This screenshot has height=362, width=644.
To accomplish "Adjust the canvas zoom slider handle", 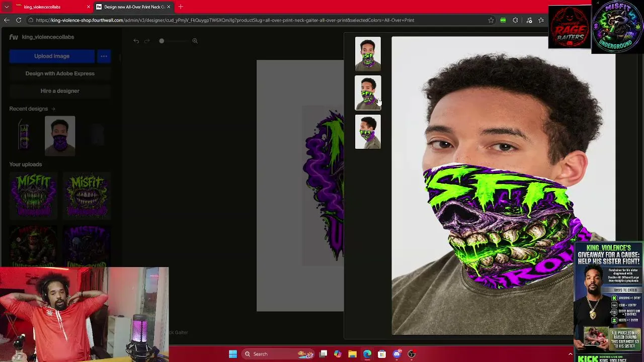I will [x=162, y=41].
